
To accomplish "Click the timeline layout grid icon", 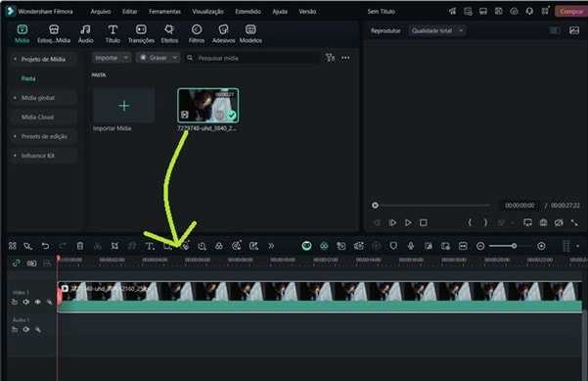I will [13, 246].
